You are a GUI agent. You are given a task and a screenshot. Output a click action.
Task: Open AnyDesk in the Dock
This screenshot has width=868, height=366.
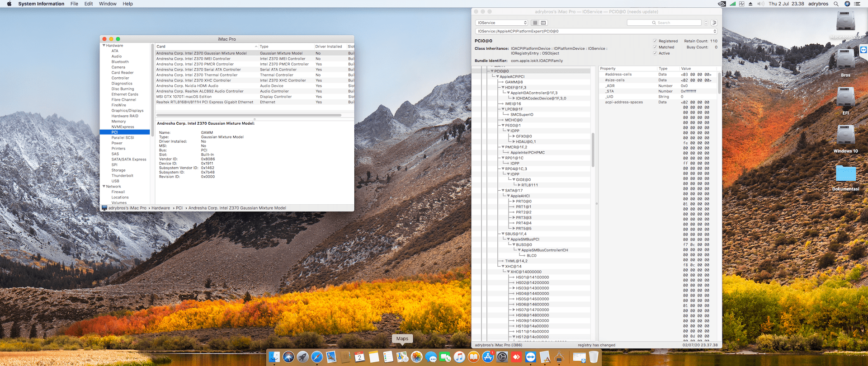[516, 357]
